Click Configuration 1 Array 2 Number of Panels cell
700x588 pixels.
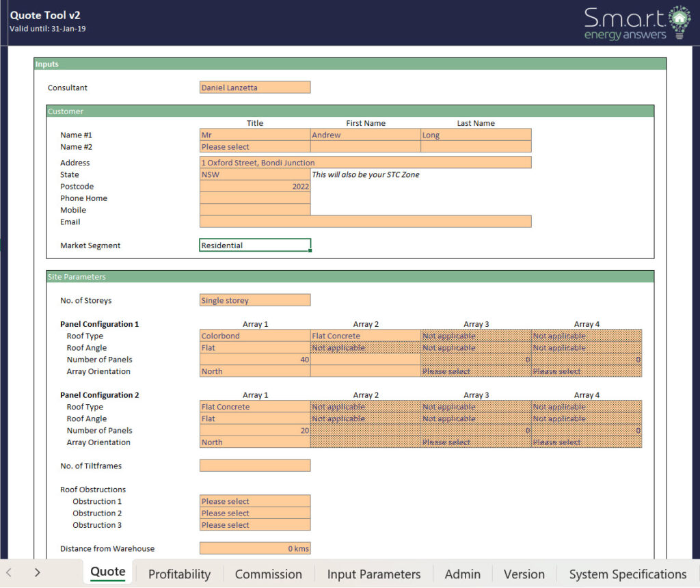[x=366, y=360]
